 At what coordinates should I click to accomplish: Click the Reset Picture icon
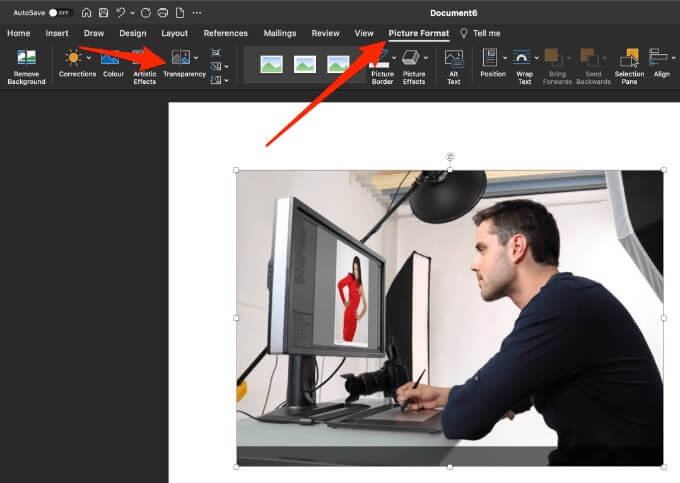[x=216, y=80]
